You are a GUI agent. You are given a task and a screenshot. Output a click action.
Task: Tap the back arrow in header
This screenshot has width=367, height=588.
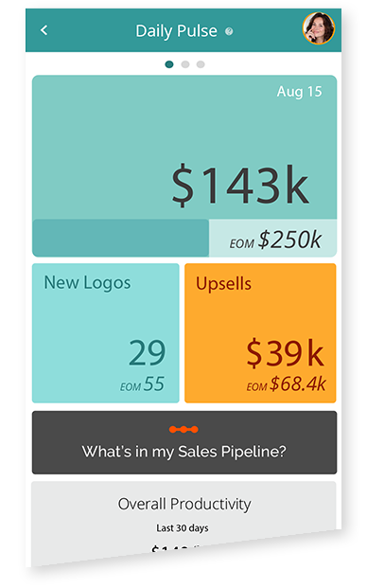(x=44, y=30)
